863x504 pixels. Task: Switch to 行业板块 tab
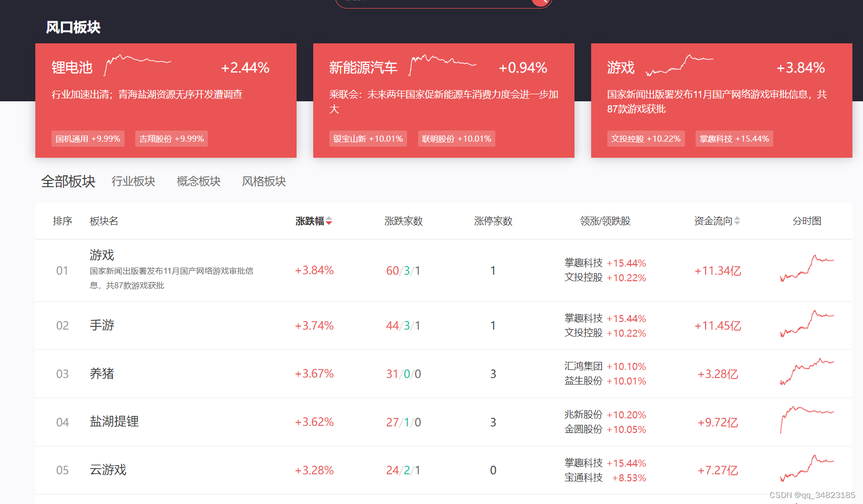(134, 181)
